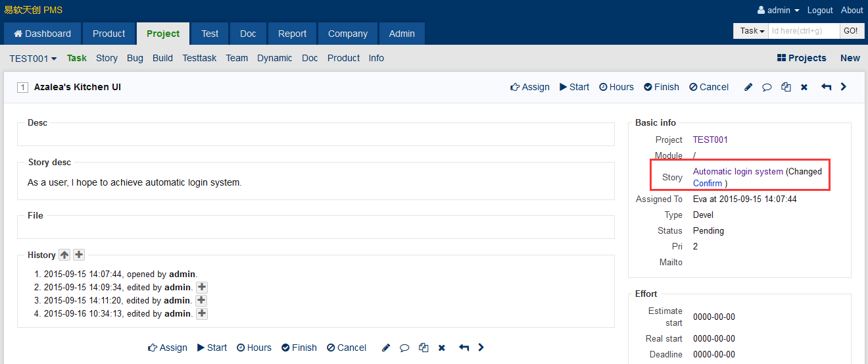Image resolution: width=868 pixels, height=364 pixels.
Task: Expand details of history entry 4
Action: (x=202, y=314)
